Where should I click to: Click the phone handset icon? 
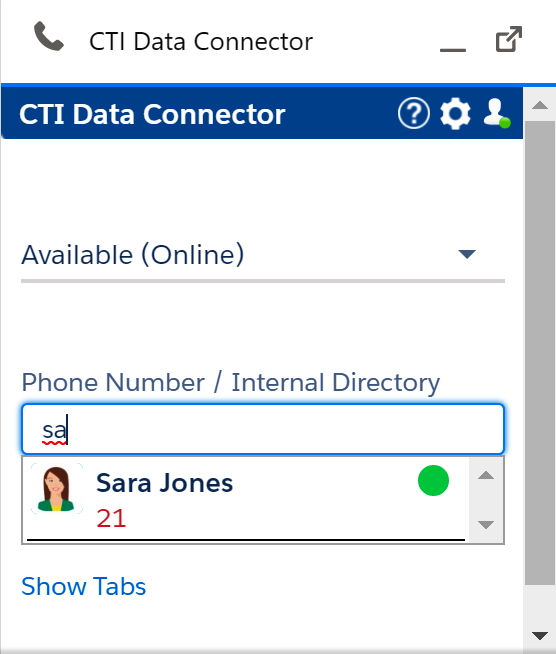click(x=49, y=36)
